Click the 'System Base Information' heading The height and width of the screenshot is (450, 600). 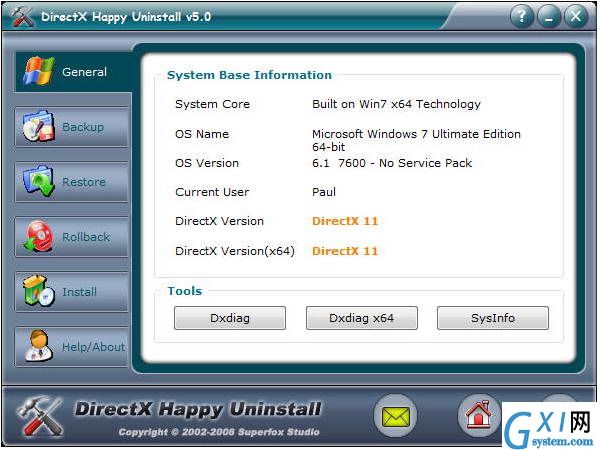(x=249, y=75)
